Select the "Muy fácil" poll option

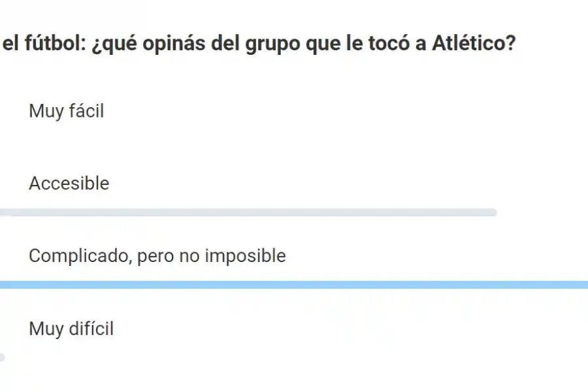(65, 111)
